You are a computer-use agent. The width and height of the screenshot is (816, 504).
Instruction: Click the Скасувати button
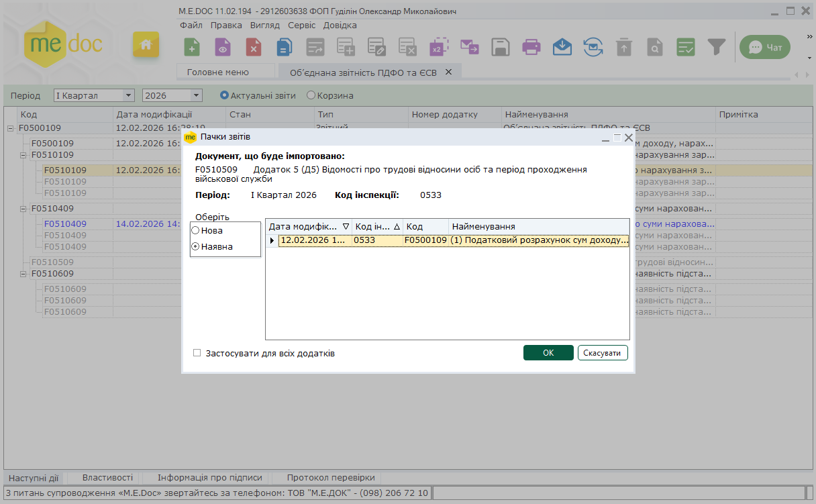(x=602, y=353)
